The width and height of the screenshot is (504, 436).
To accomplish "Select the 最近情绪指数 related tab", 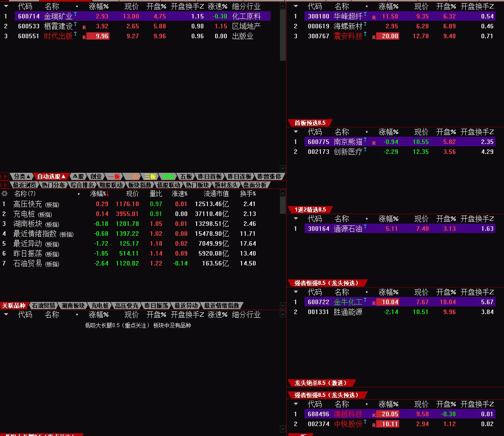I will 222,306.
